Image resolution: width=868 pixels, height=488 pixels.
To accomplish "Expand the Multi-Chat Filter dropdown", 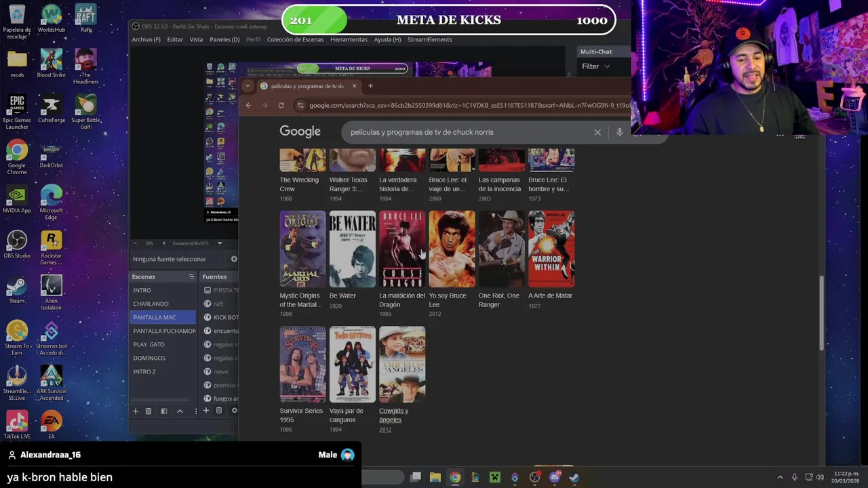I will 595,66.
